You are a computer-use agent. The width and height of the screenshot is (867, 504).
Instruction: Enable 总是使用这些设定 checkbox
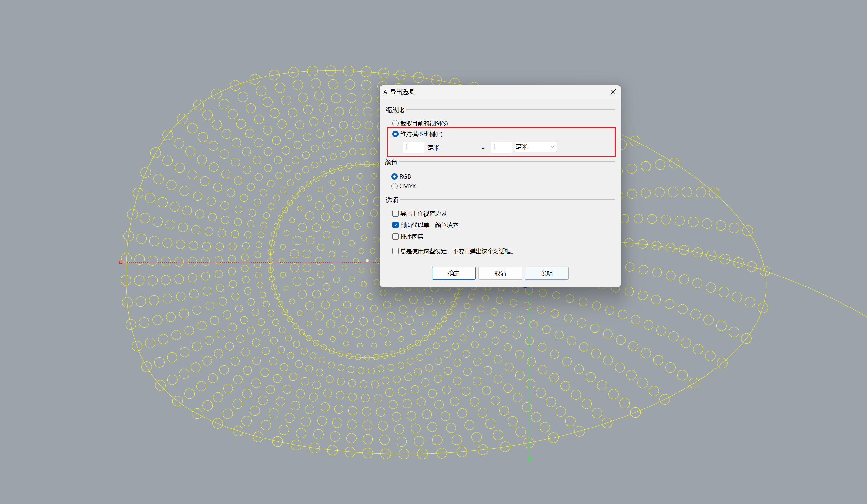tap(395, 251)
